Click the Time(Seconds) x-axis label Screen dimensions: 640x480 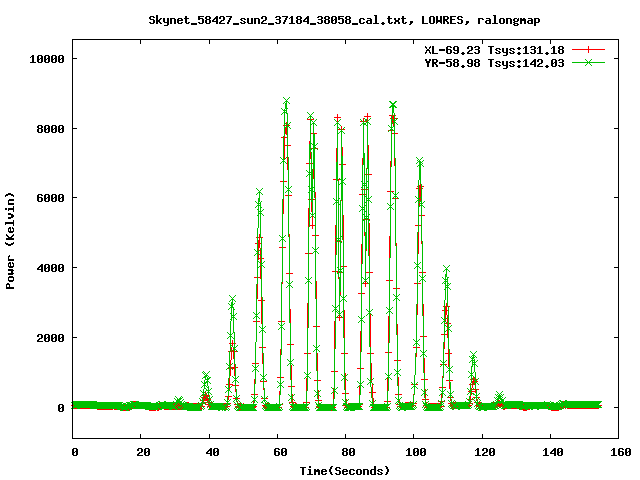point(345,471)
